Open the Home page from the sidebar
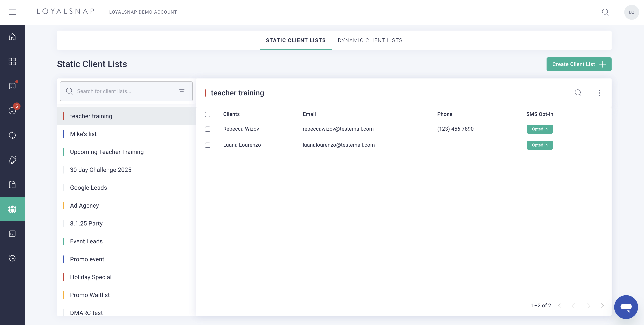This screenshot has height=325, width=644. pos(12,37)
